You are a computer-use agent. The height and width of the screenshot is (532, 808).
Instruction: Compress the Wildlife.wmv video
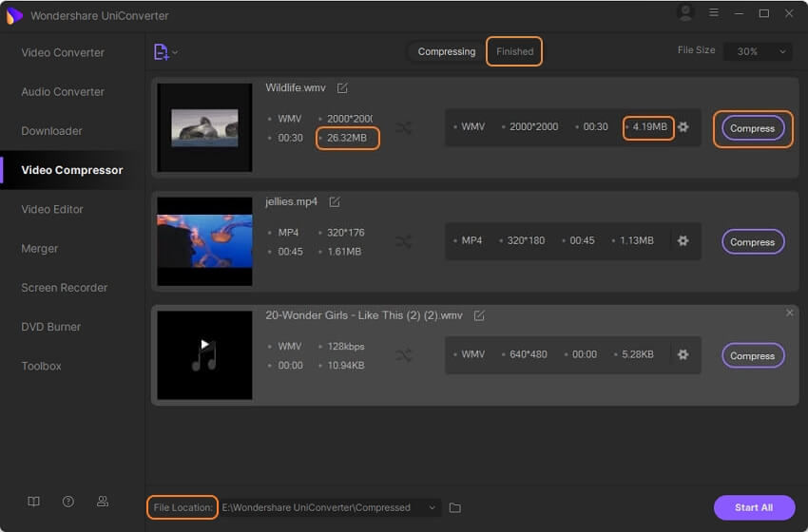pos(752,128)
